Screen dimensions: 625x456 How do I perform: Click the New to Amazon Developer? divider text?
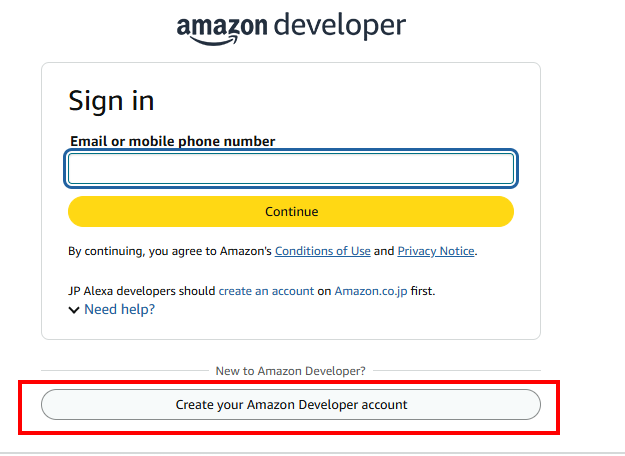click(x=291, y=371)
